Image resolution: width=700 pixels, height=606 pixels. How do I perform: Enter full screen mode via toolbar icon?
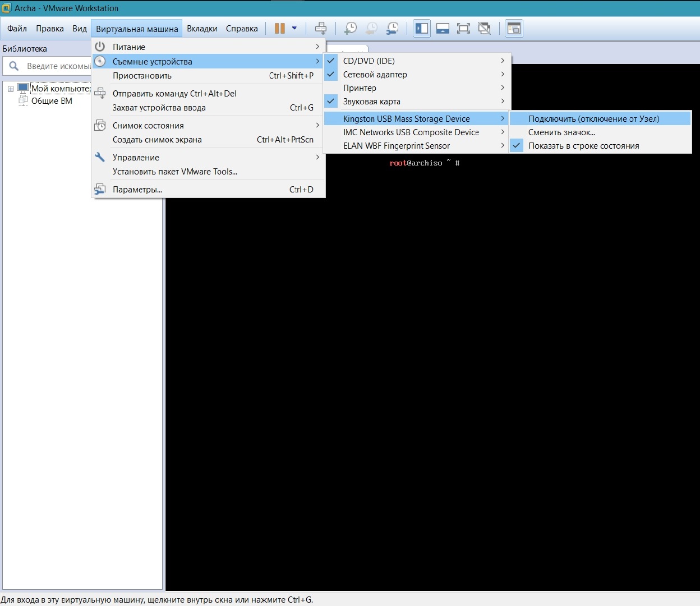coord(463,28)
